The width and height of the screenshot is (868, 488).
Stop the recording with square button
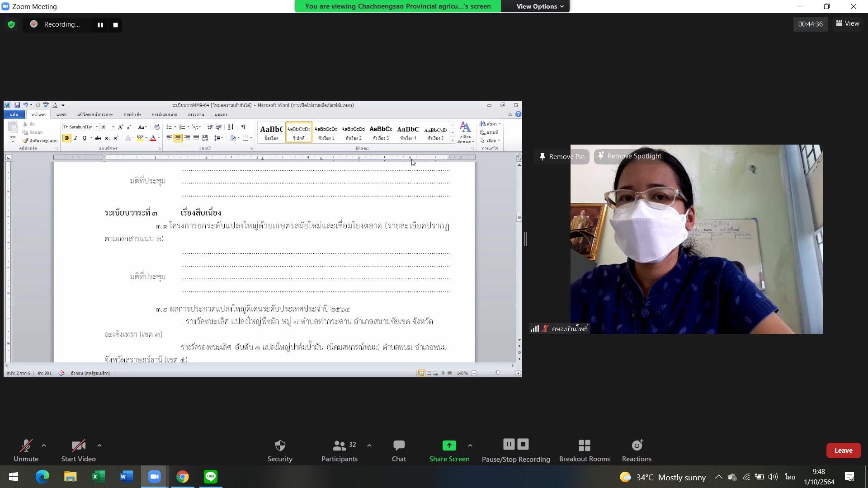pos(116,25)
